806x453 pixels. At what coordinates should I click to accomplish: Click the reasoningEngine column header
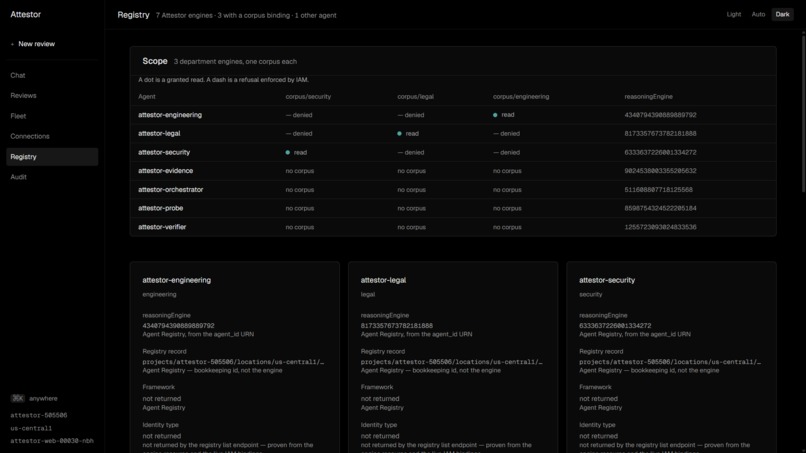648,97
